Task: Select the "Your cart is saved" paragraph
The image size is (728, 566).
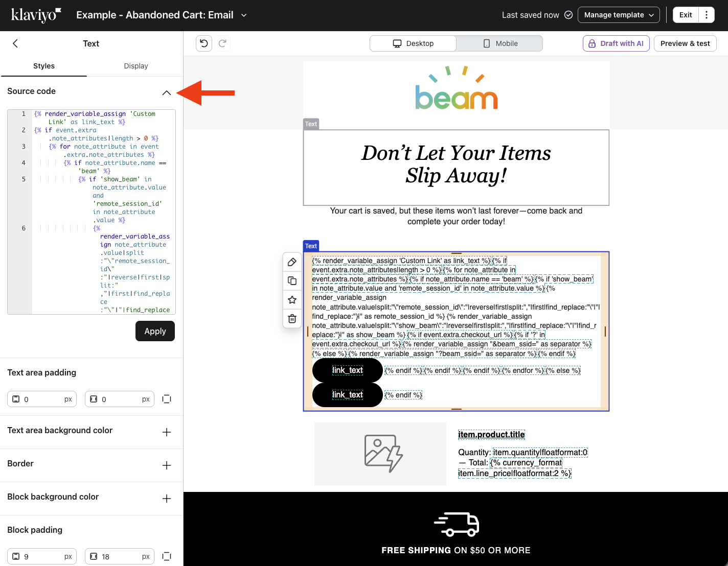Action: pyautogui.click(x=456, y=216)
